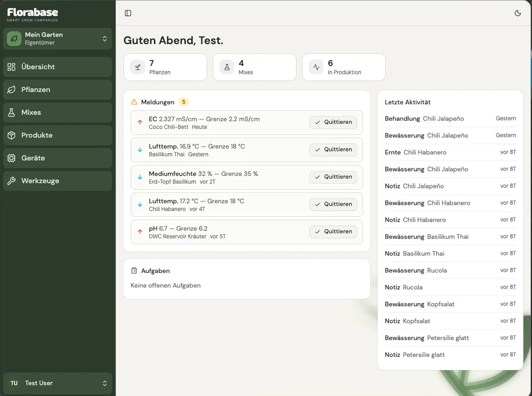Click the sprout icon on Pflanzen card
The image size is (532, 396).
[x=138, y=67]
